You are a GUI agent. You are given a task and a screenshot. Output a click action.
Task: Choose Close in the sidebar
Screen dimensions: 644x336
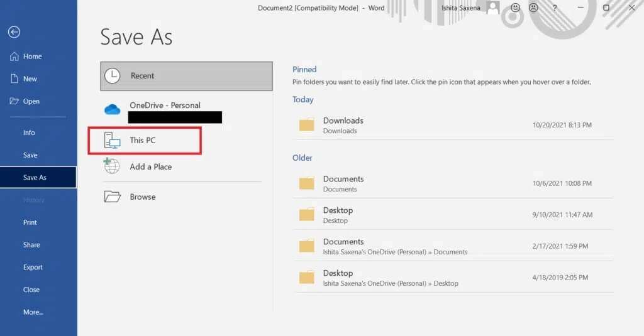[x=38, y=290]
